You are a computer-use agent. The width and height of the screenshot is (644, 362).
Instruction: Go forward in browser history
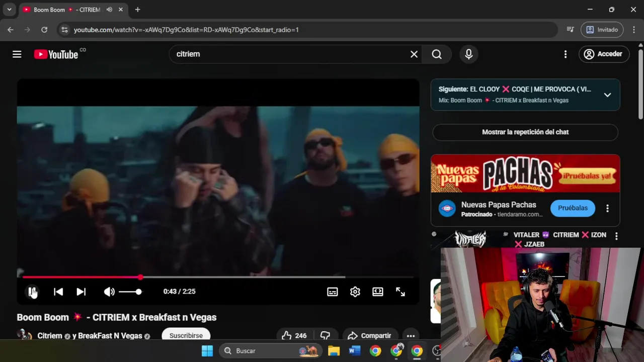(x=27, y=30)
